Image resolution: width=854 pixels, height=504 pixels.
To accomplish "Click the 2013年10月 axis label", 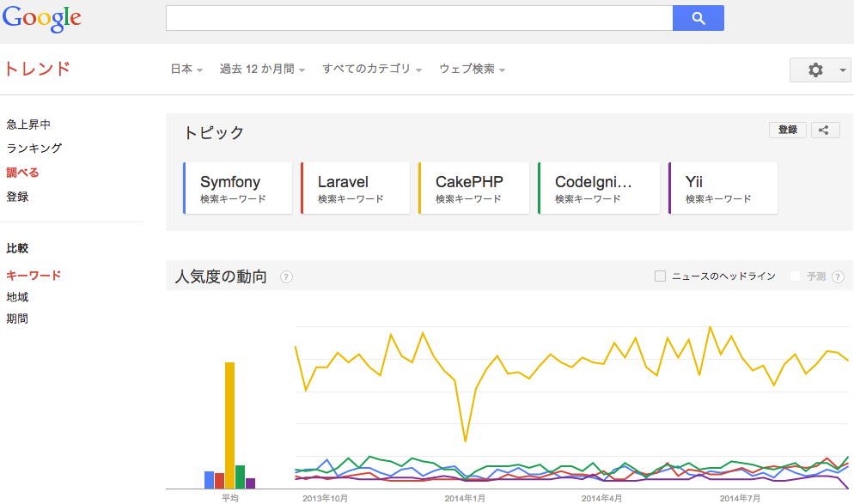I will [325, 498].
